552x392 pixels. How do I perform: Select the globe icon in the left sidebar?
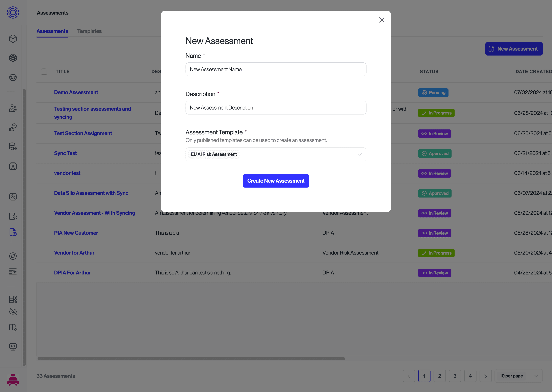pos(13,78)
